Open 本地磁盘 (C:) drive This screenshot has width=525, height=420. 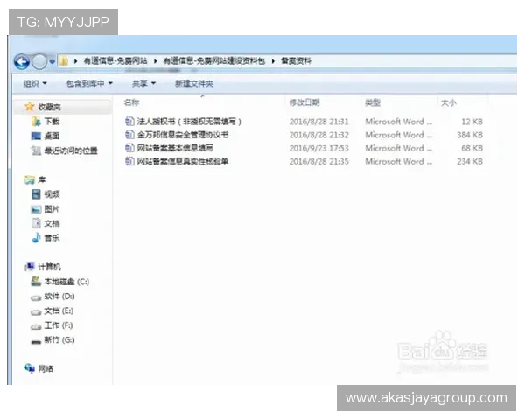click(66, 282)
